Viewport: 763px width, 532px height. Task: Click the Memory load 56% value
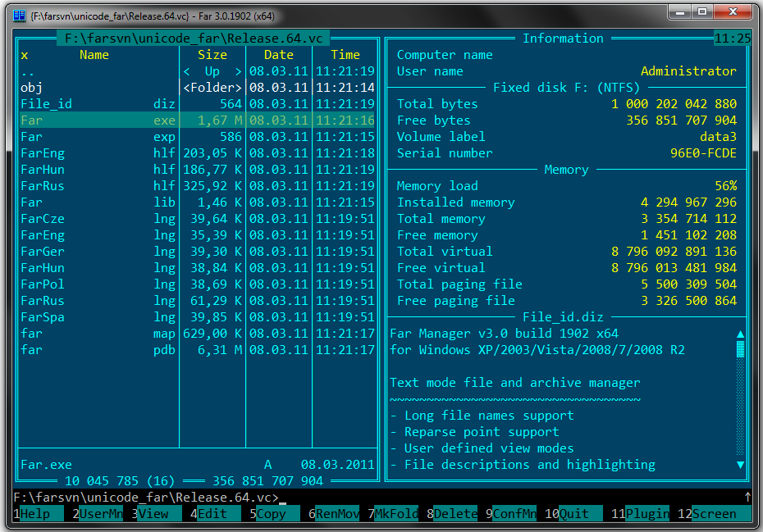pos(725,186)
